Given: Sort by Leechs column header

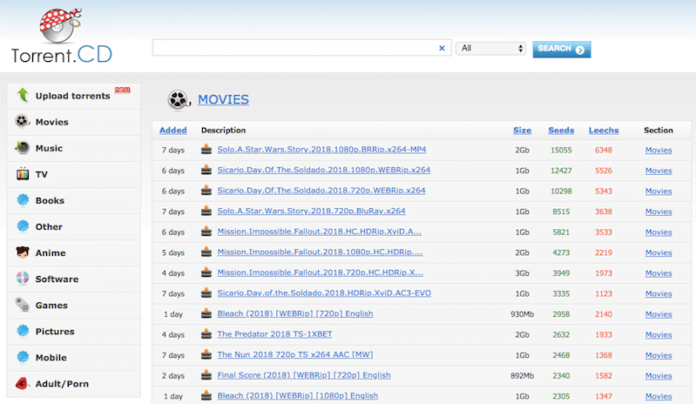Looking at the screenshot, I should [x=604, y=130].
